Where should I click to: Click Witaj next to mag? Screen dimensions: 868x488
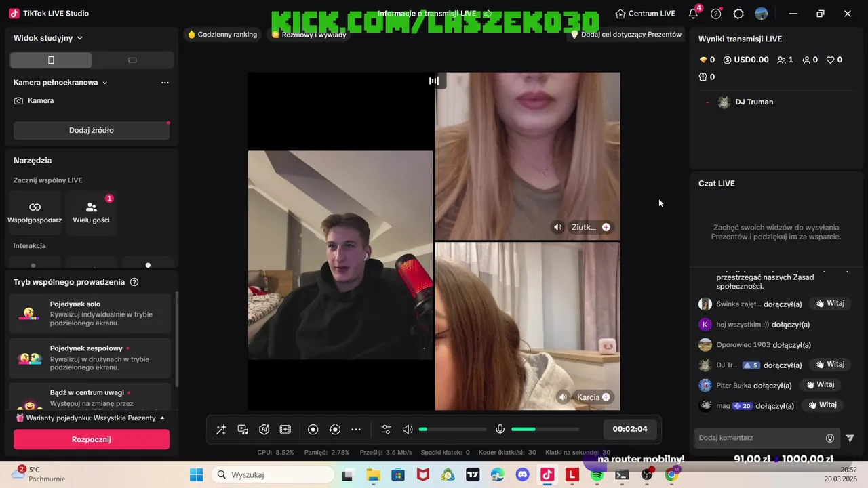coord(823,405)
